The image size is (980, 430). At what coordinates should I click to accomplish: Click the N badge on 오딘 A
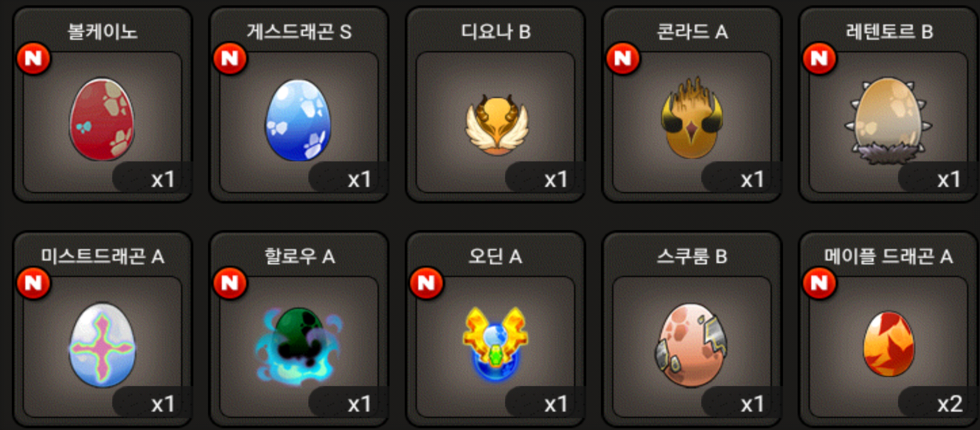coord(427,283)
